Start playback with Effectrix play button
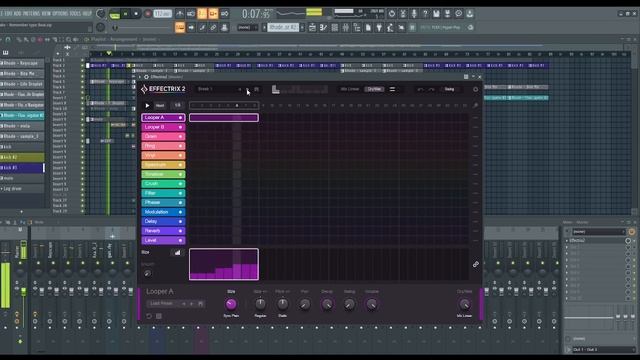 (x=147, y=105)
